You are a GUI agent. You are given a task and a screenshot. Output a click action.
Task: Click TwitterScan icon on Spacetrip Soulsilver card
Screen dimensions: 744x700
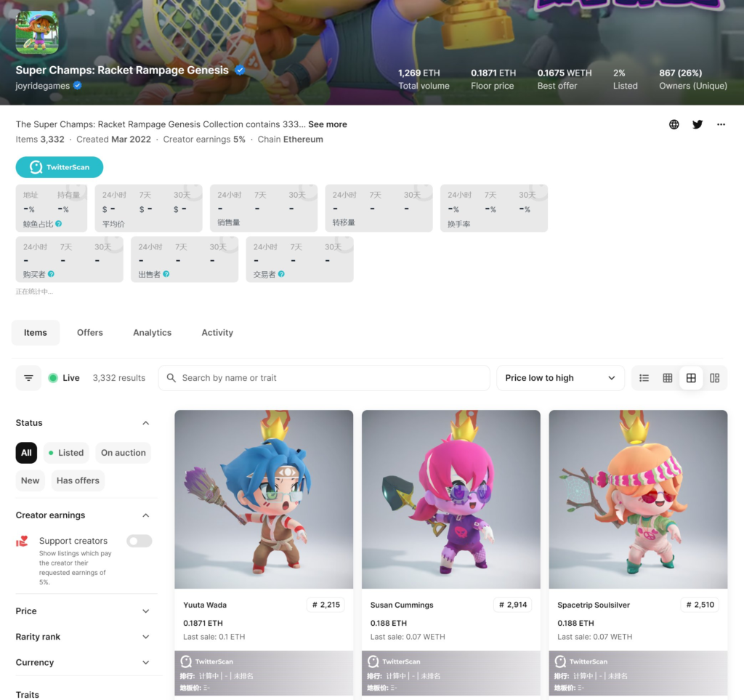[x=560, y=661]
